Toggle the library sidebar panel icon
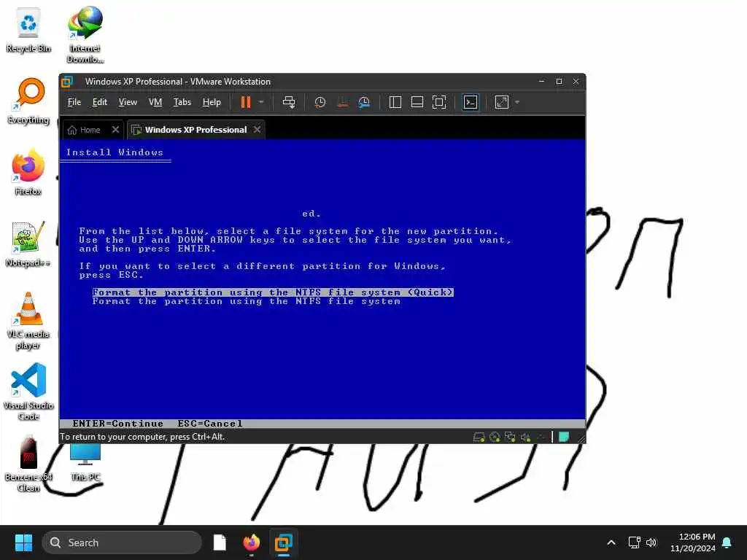 tap(395, 102)
